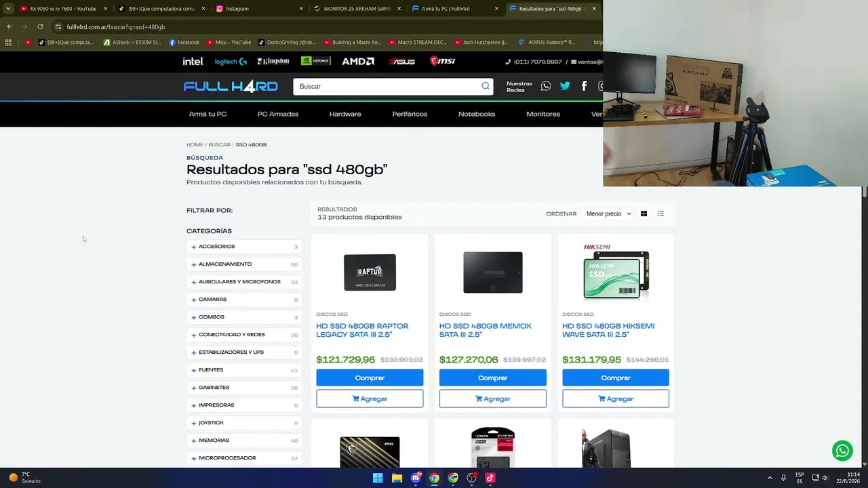Expand the CAMARAS category
The image size is (868, 488).
coord(244,300)
